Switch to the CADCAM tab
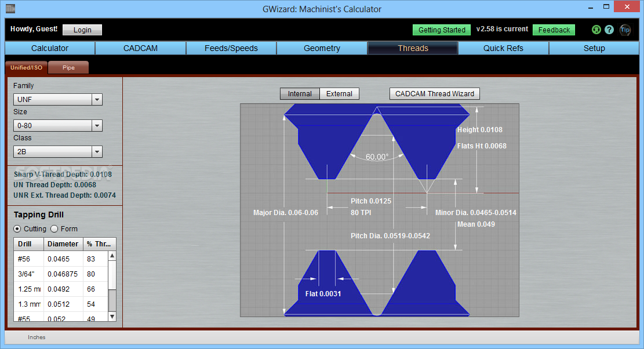The image size is (644, 349). [140, 48]
